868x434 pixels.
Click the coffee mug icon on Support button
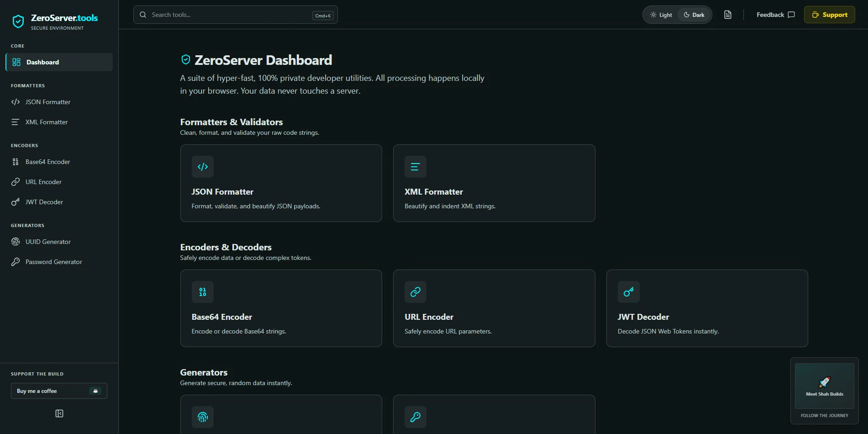coord(815,15)
